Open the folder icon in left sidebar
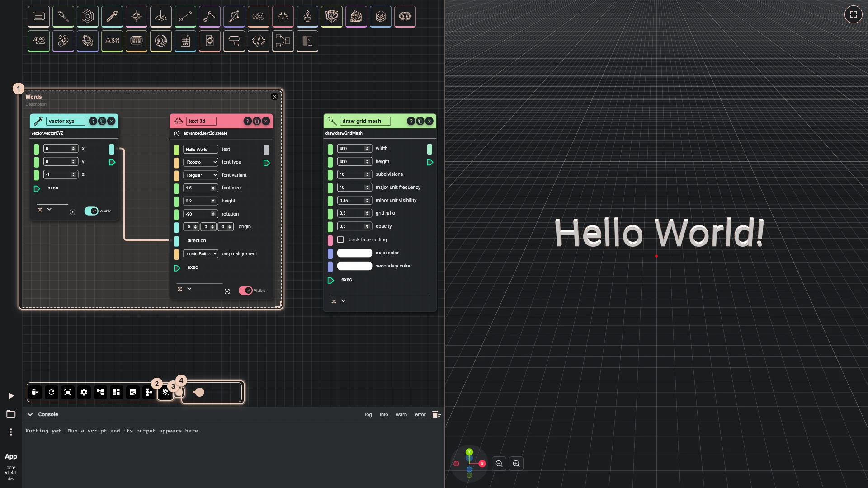 click(x=11, y=414)
